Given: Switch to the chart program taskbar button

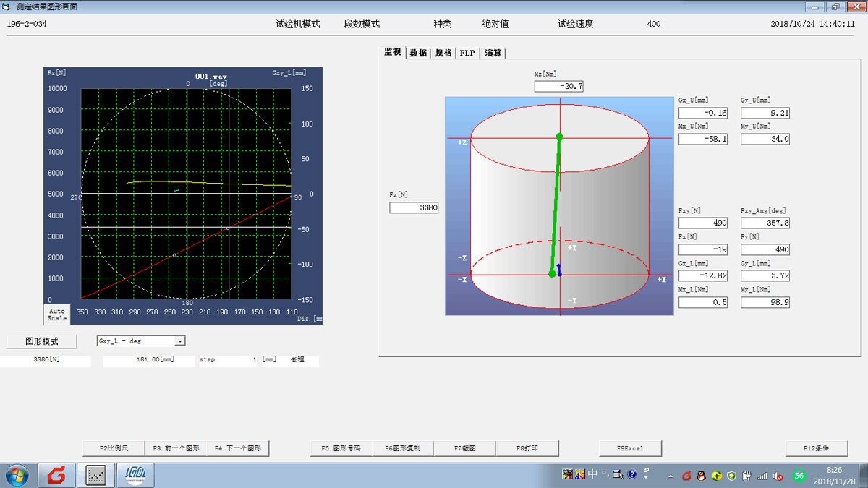Looking at the screenshot, I should pyautogui.click(x=97, y=475).
